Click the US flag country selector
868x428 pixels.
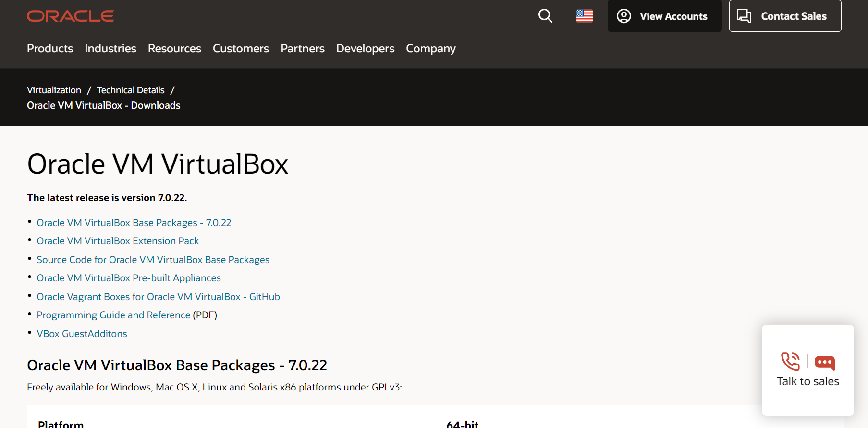(x=585, y=16)
